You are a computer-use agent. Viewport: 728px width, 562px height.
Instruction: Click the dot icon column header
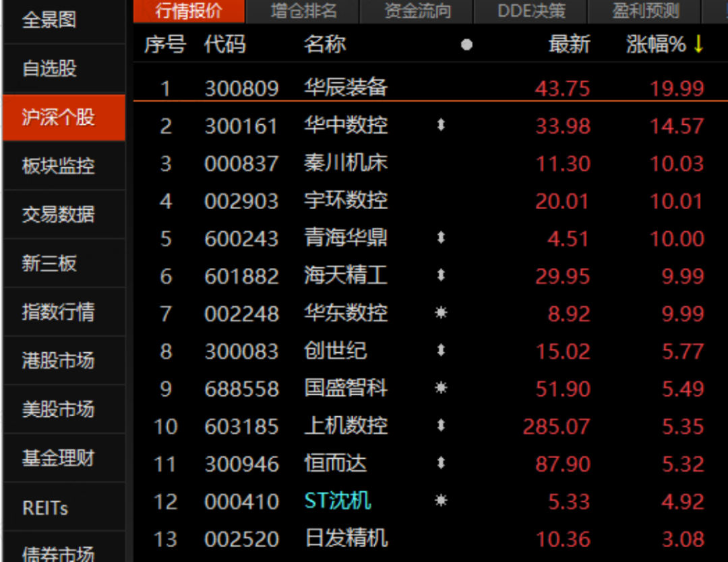point(466,45)
